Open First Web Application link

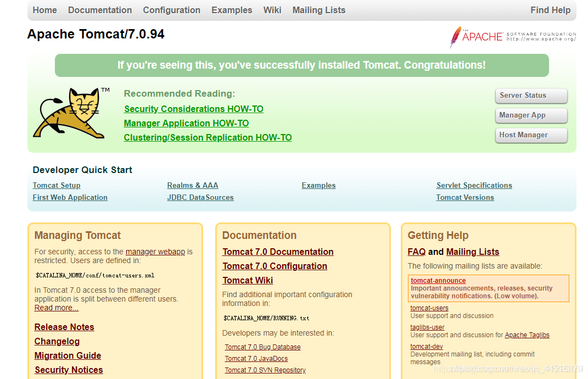[70, 197]
